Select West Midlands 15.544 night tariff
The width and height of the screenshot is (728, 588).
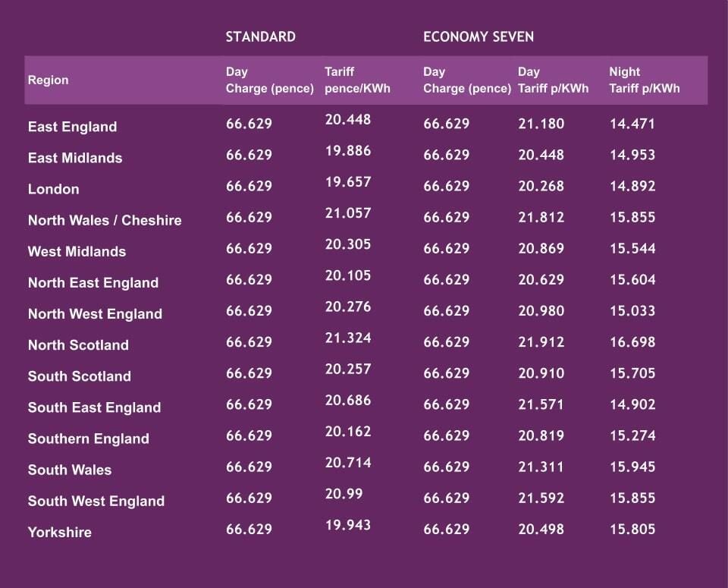(x=632, y=249)
